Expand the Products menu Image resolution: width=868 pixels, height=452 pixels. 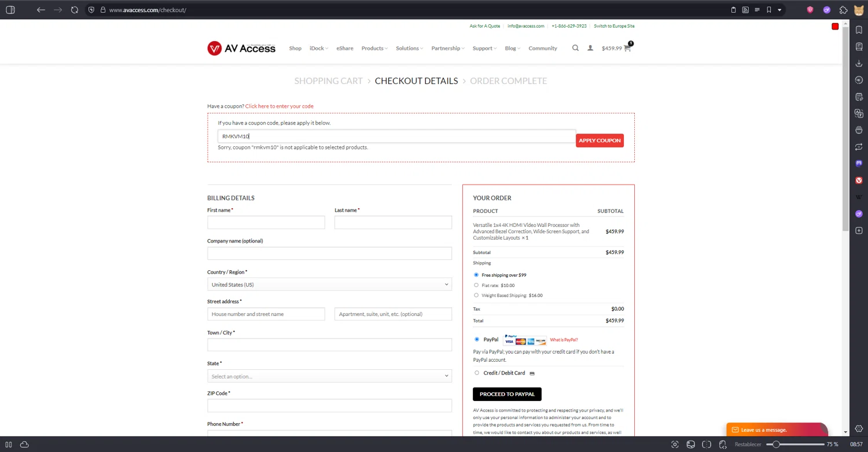374,48
